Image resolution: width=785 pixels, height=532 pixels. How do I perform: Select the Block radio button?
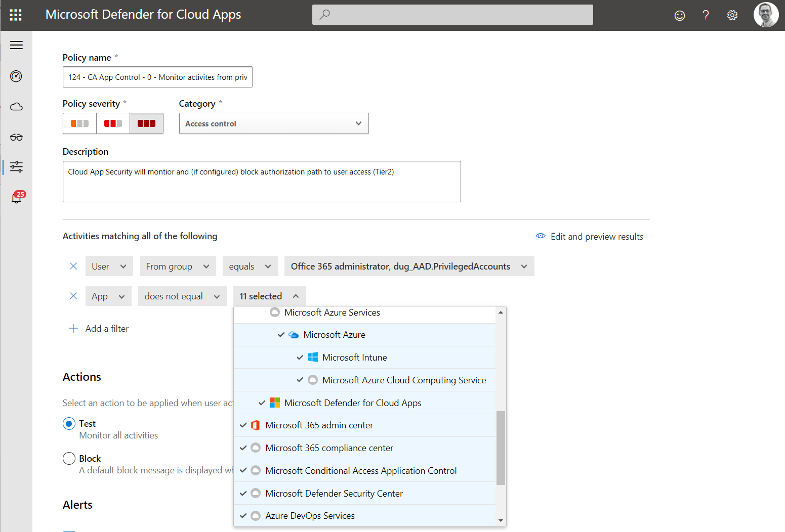pos(69,458)
